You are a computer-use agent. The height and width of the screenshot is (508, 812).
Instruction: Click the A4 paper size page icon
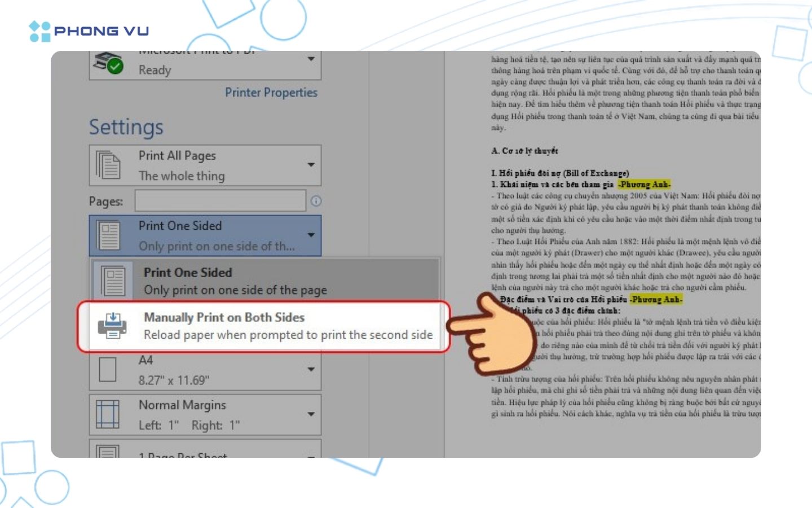pos(108,370)
